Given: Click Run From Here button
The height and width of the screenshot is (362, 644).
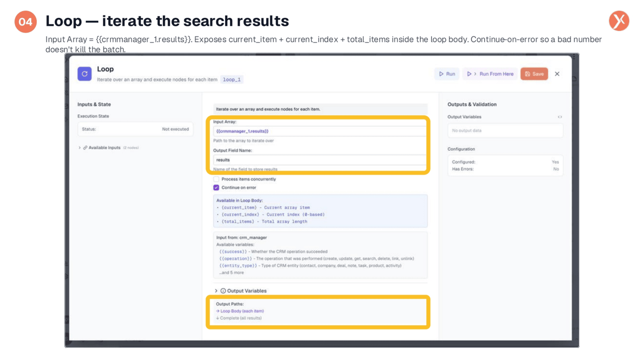Looking at the screenshot, I should click(490, 74).
